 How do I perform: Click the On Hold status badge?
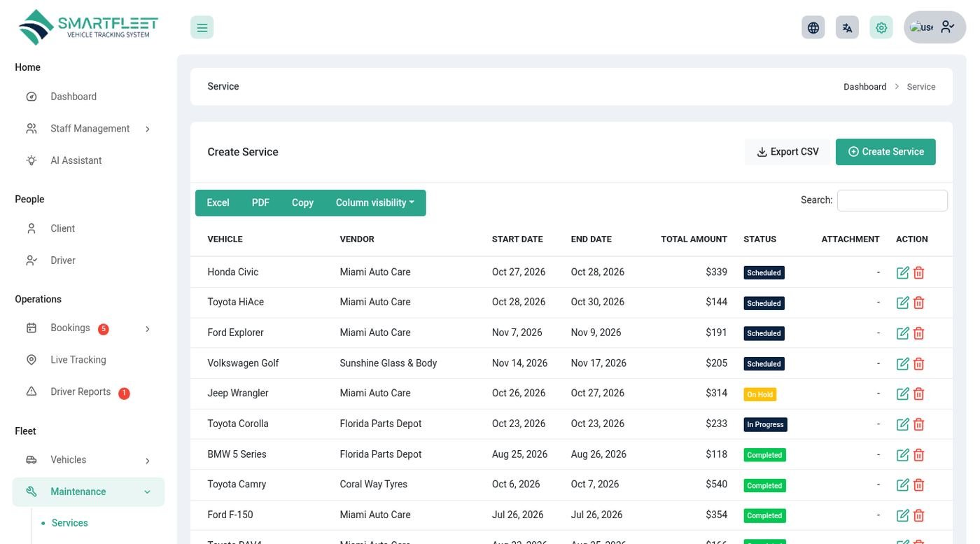760,394
